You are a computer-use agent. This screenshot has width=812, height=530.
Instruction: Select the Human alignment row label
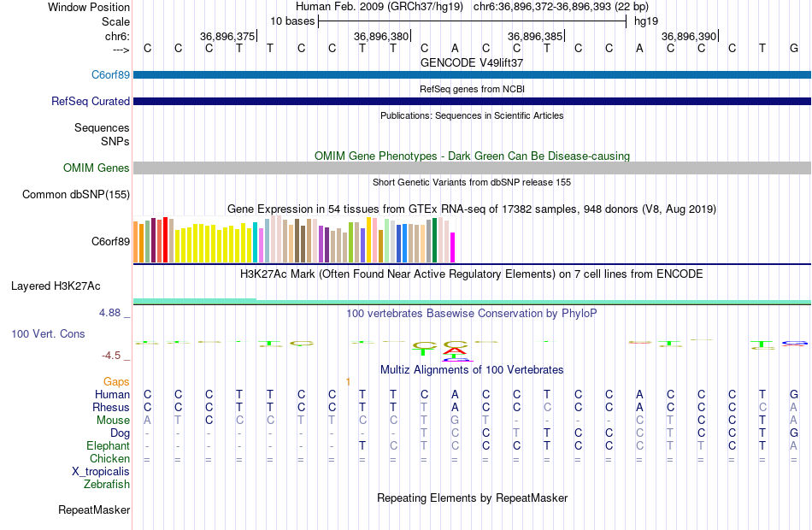click(x=112, y=394)
